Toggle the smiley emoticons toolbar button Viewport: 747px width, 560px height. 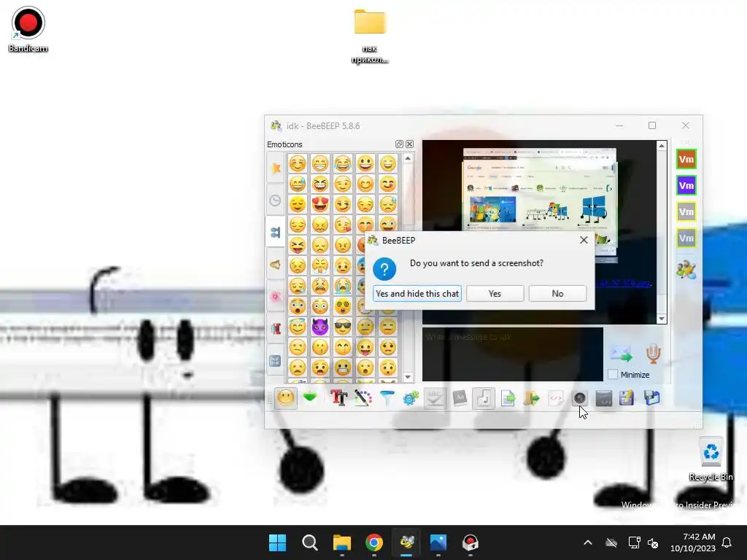click(x=285, y=398)
